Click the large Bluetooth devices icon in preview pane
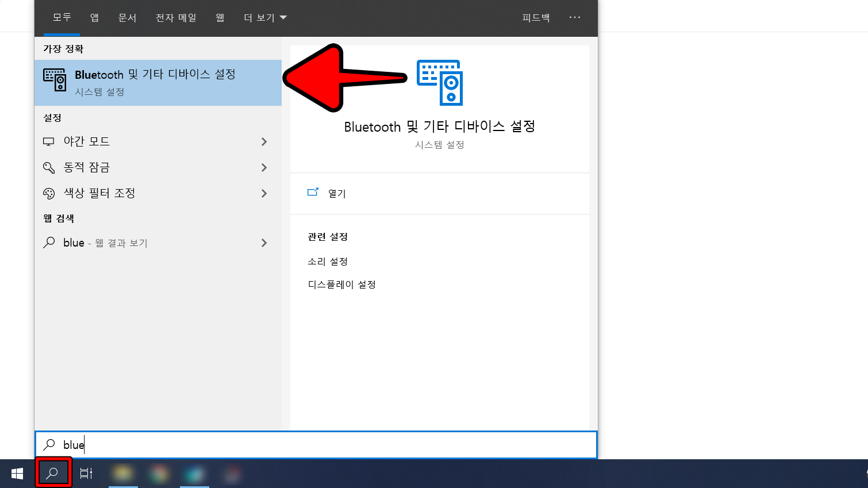 (x=440, y=83)
